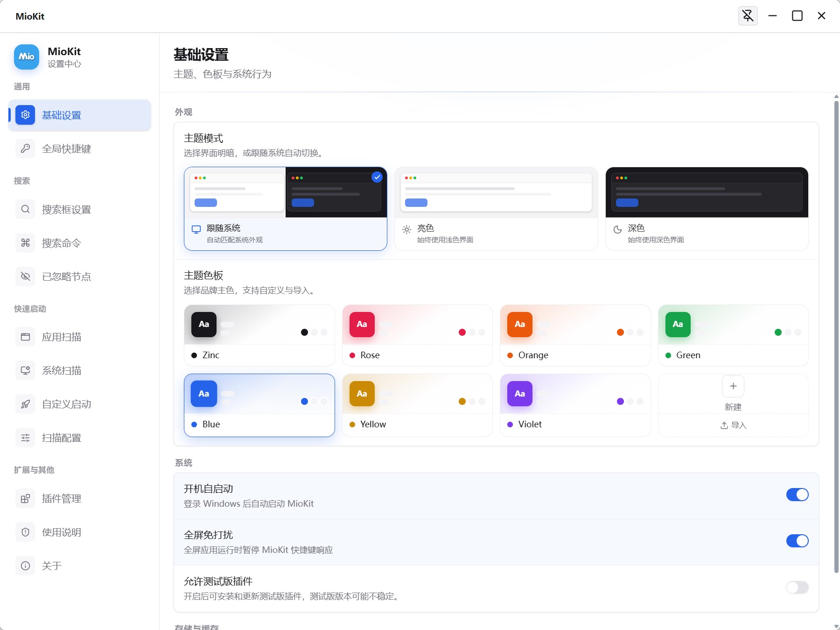Pick the Violet theme color palette
The width and height of the screenshot is (840, 630).
[575, 405]
